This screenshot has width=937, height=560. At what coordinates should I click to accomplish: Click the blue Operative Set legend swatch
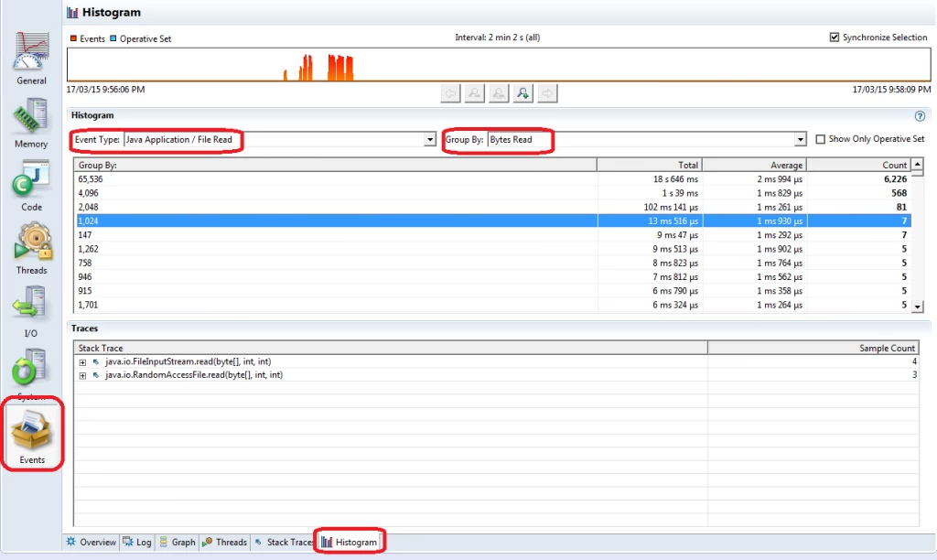(x=113, y=38)
